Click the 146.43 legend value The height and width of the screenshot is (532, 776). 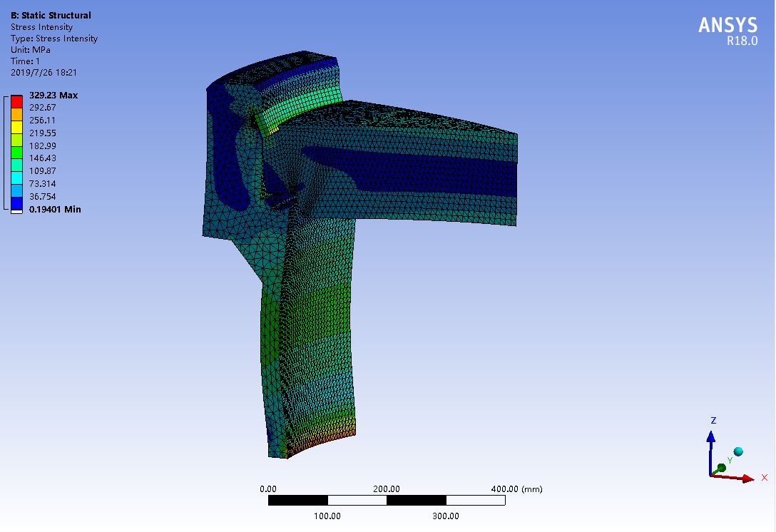pos(43,158)
